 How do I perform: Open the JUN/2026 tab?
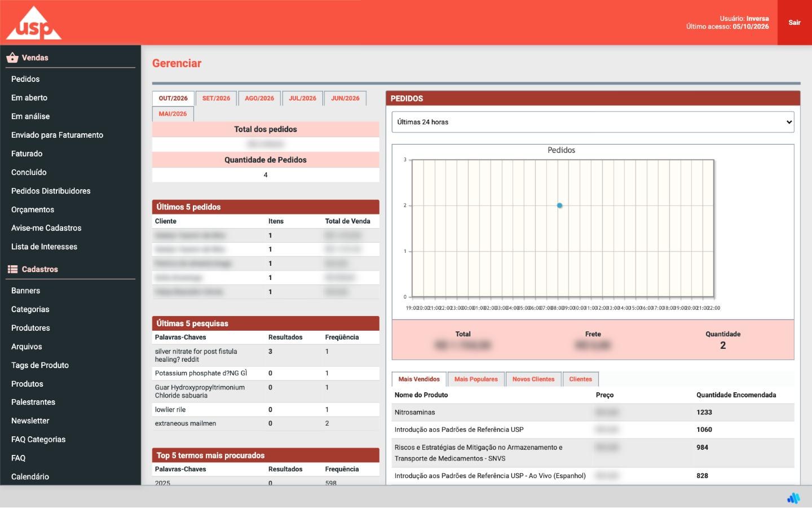[x=345, y=98]
